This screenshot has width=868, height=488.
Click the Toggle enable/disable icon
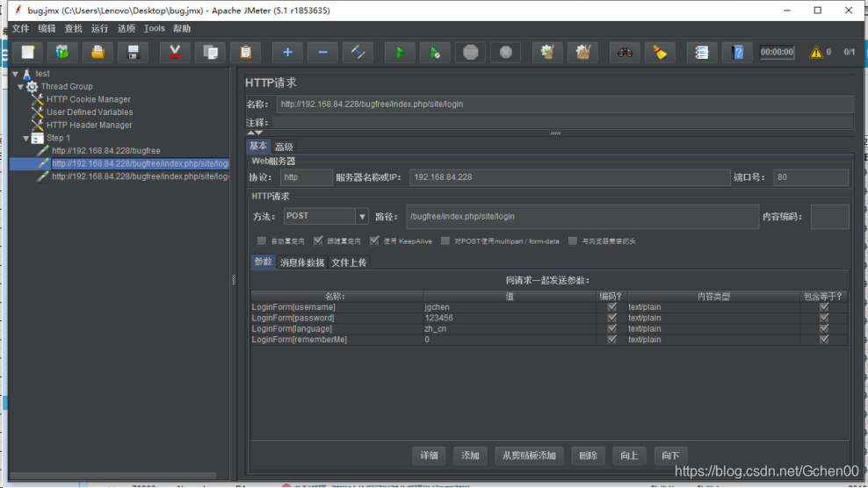pos(358,52)
